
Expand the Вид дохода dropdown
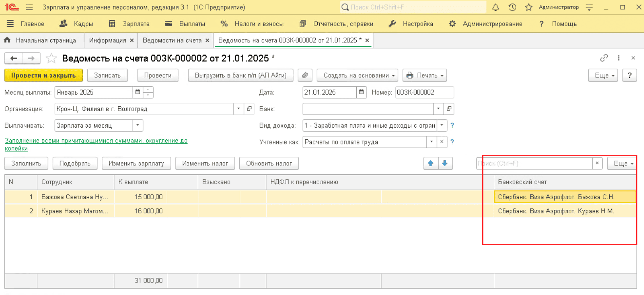pos(442,126)
